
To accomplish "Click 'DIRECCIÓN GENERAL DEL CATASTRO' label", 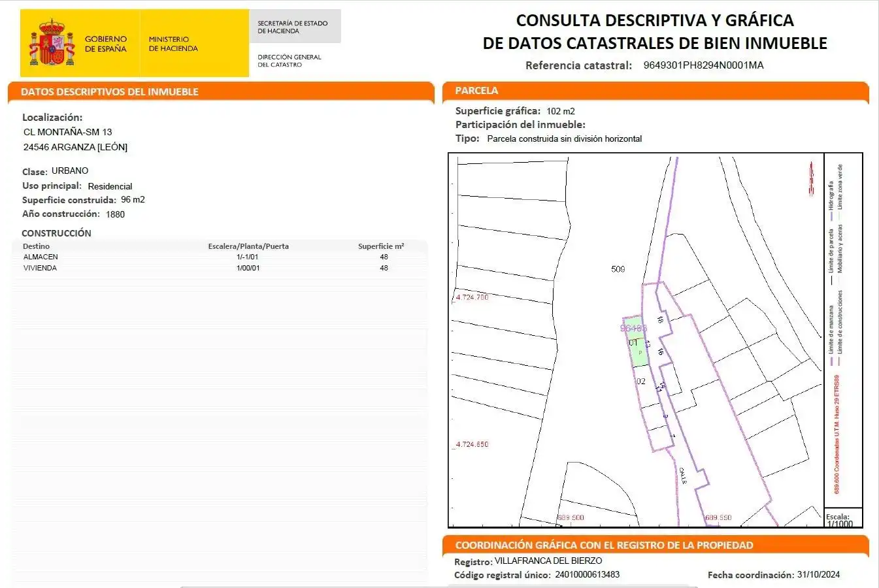I will click(x=290, y=61).
